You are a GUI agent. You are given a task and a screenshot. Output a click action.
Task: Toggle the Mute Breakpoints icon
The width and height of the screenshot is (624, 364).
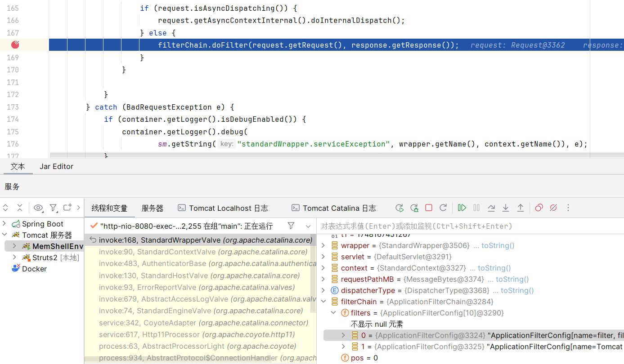click(553, 208)
